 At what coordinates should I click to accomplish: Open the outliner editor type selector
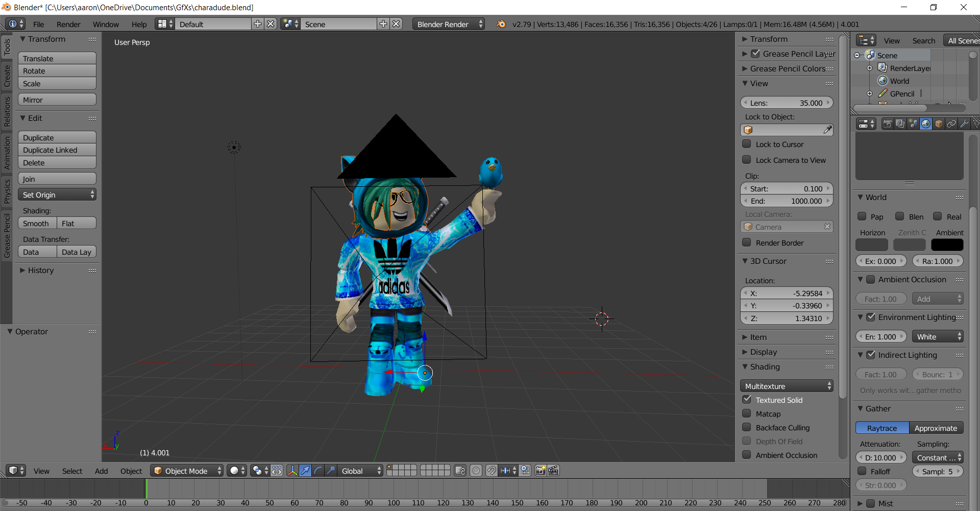click(866, 40)
